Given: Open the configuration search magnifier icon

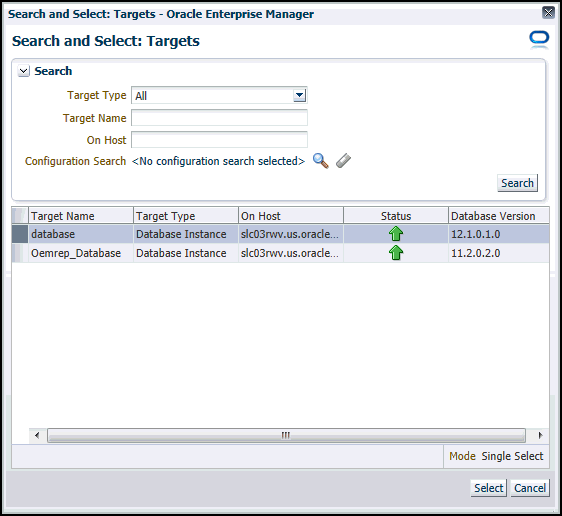Looking at the screenshot, I should coord(320,161).
